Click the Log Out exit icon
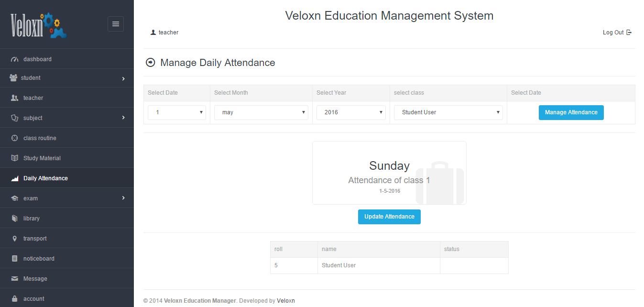This screenshot has width=644, height=307. pyautogui.click(x=629, y=33)
